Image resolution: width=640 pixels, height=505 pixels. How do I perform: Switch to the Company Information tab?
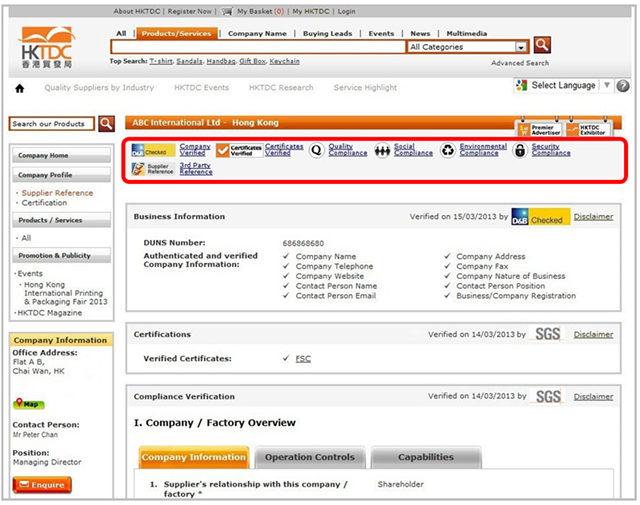coord(194,457)
